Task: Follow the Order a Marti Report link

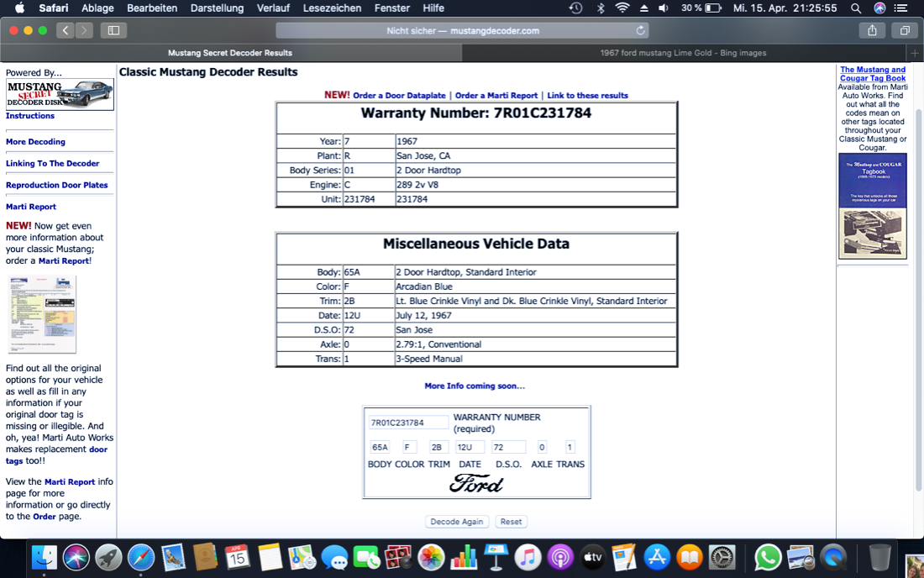Action: click(x=496, y=96)
